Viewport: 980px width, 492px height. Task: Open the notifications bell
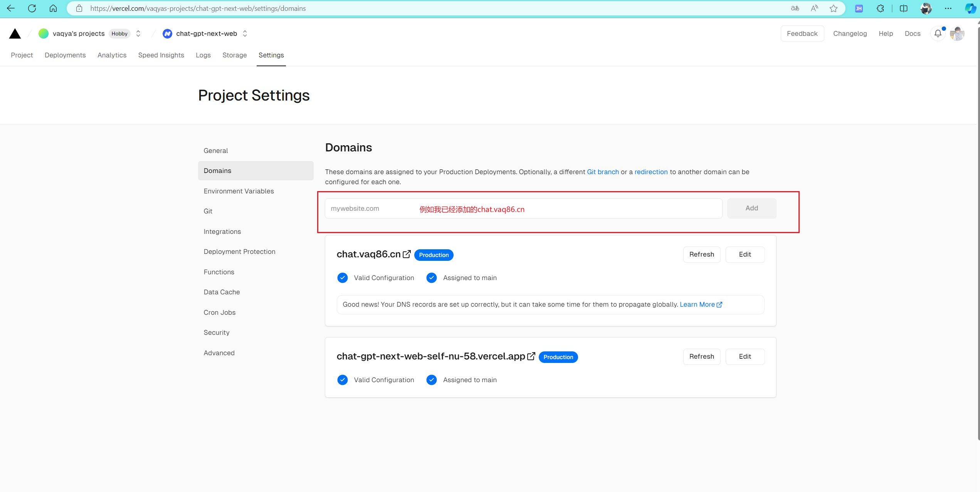[x=938, y=34]
